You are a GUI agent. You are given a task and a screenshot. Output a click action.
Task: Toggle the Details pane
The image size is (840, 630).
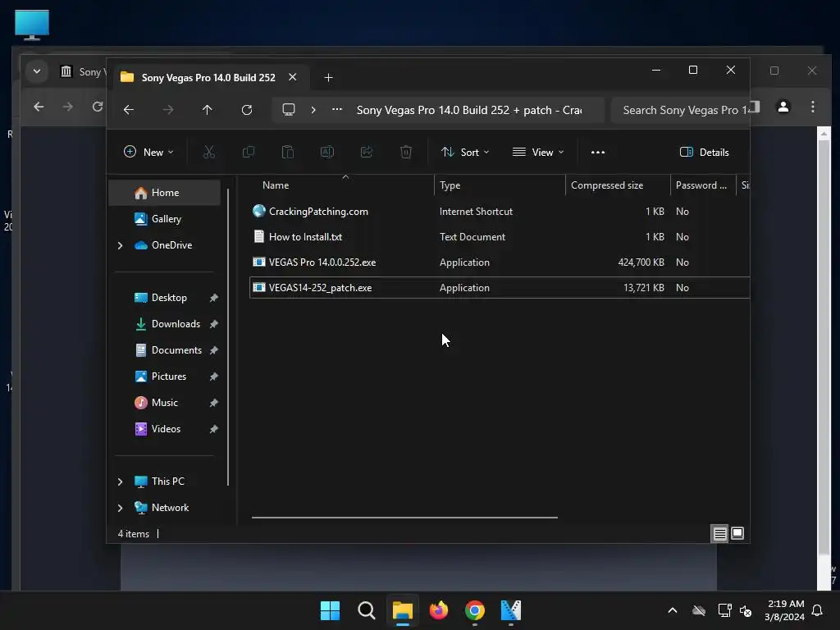coord(704,152)
